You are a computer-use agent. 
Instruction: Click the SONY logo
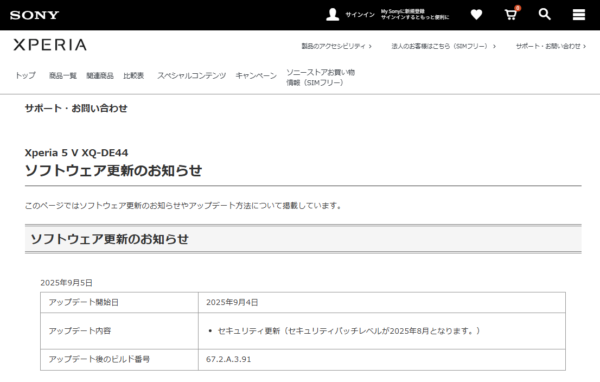click(34, 15)
